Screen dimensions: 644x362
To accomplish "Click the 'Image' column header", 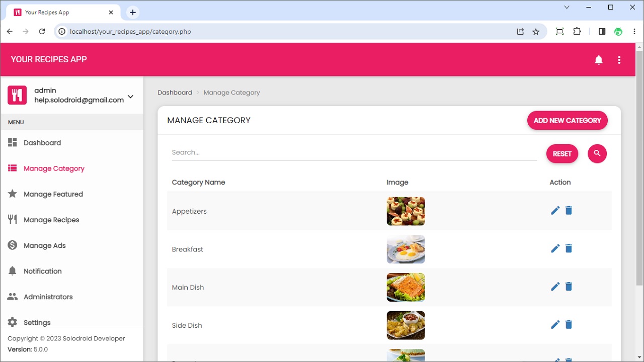I will [397, 183].
